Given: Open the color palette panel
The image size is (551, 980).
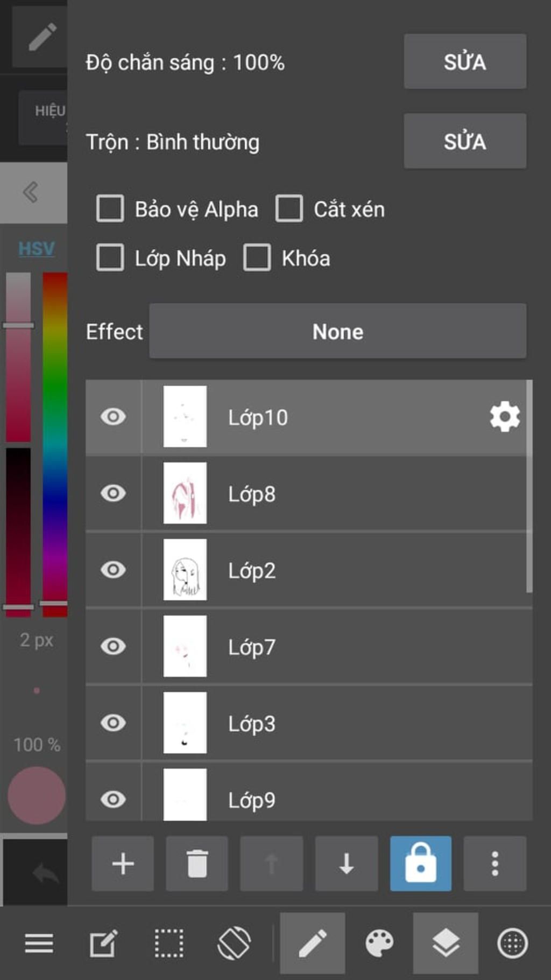Looking at the screenshot, I should tap(379, 943).
